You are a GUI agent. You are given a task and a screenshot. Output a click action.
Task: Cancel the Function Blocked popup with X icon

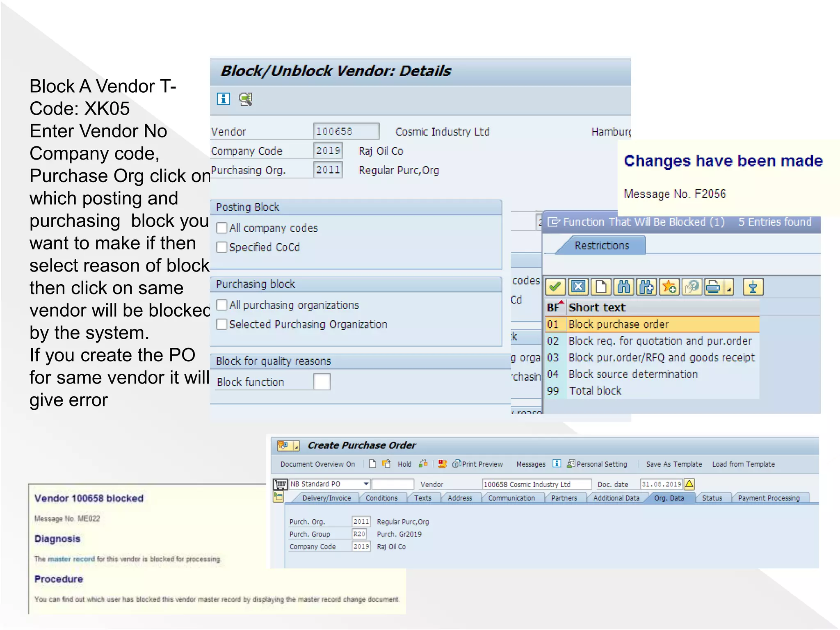pyautogui.click(x=578, y=287)
